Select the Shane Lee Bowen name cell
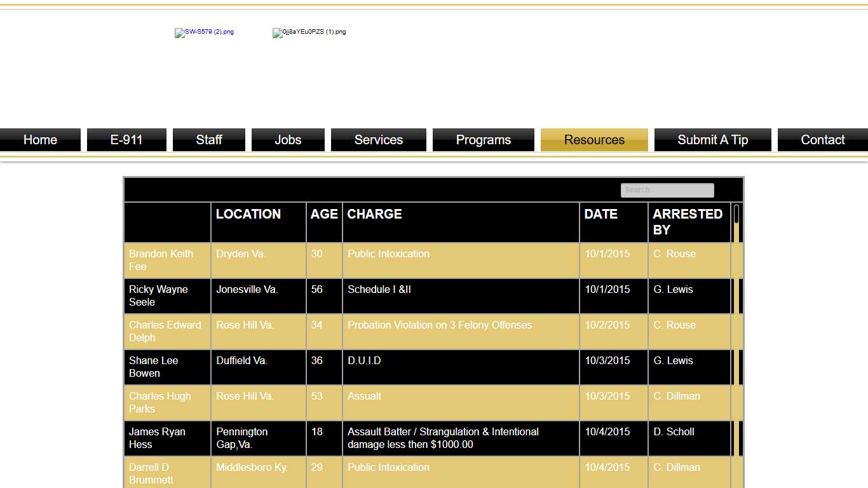The height and width of the screenshot is (488, 868). (154, 367)
